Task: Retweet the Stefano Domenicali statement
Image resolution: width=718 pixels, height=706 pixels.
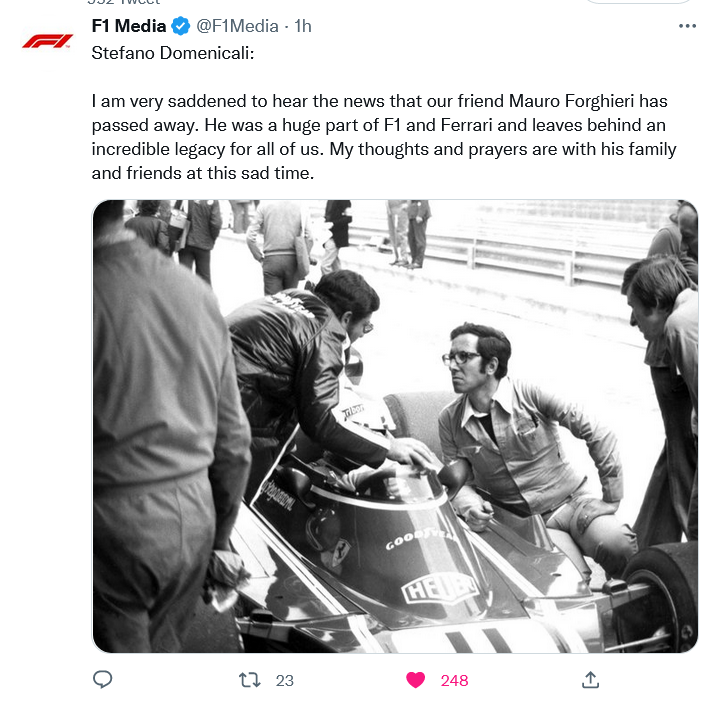Action: 250,680
